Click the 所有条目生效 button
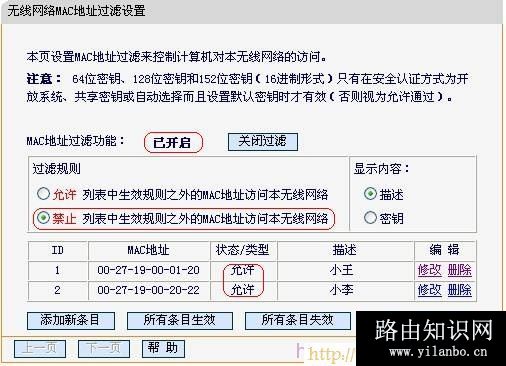This screenshot has width=506, height=366. tap(180, 321)
